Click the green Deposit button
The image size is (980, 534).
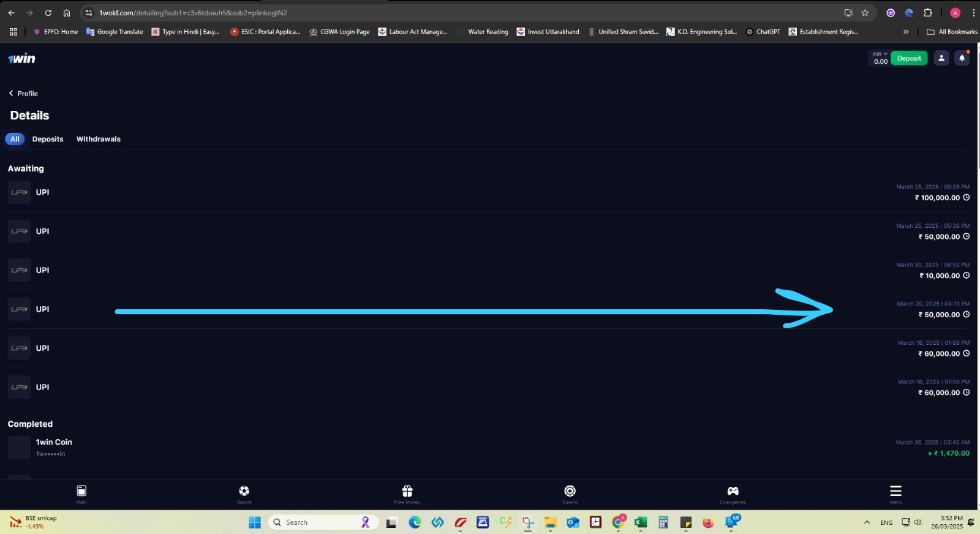(909, 58)
